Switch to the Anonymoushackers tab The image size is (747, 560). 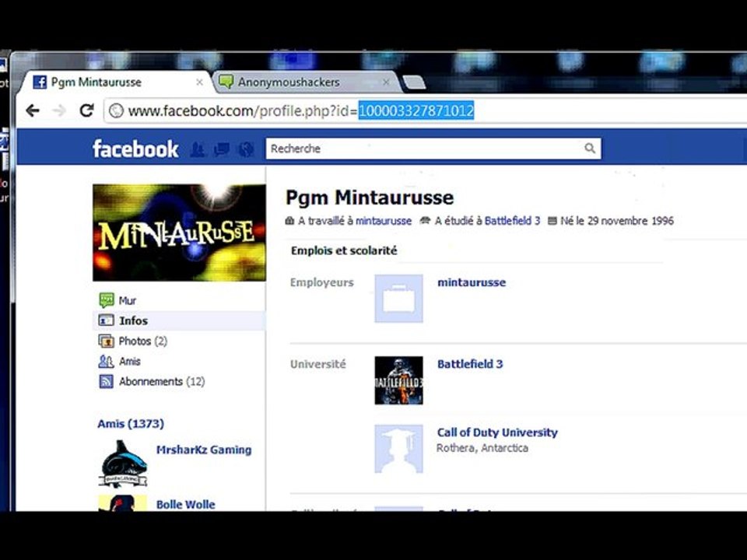click(x=305, y=82)
